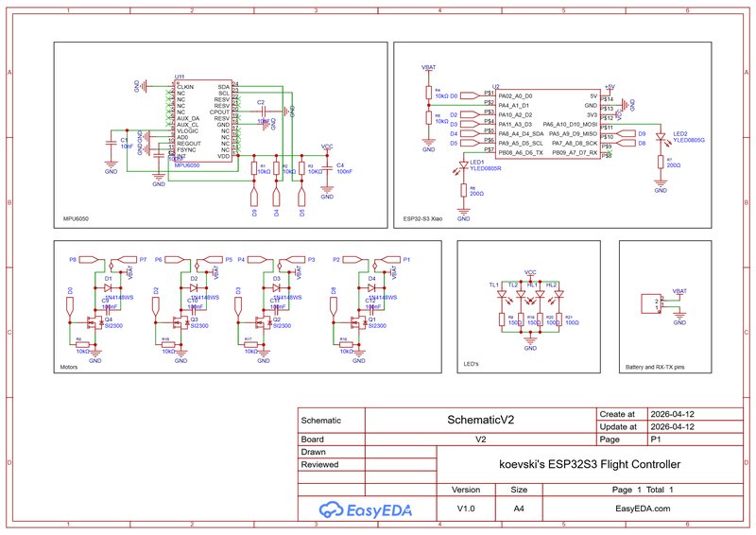The width and height of the screenshot is (756, 535).
Task: Click the 'REGOUT' pin name on U11
Action: click(x=188, y=144)
